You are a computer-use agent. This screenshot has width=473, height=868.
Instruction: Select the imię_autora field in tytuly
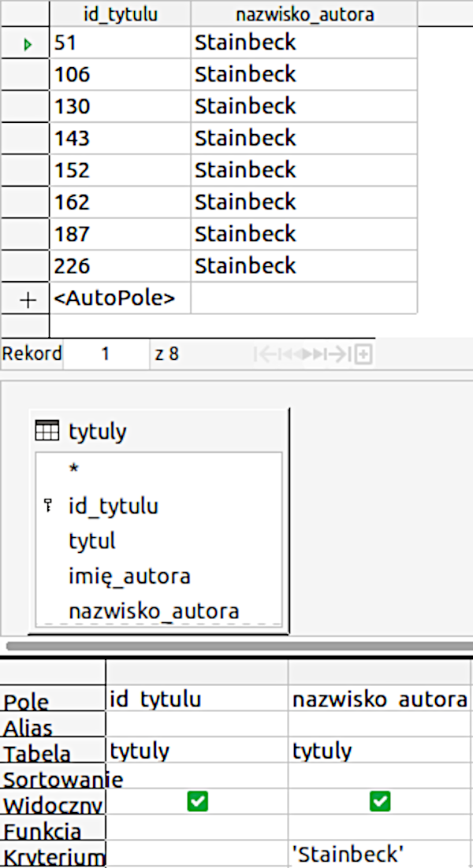point(129,576)
